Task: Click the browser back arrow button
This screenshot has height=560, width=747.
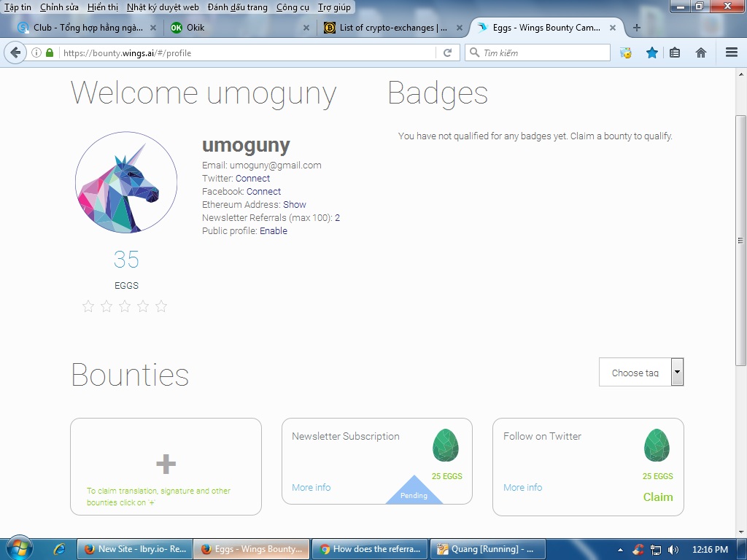Action: [15, 52]
